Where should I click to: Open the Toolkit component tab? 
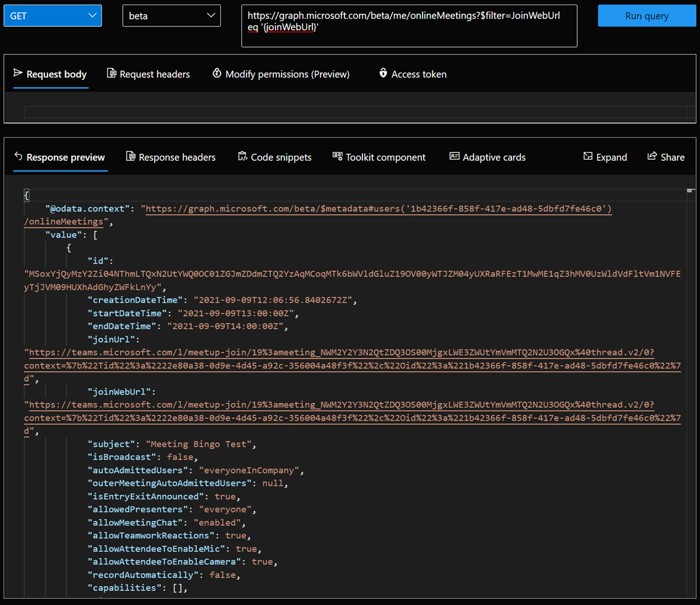(379, 157)
